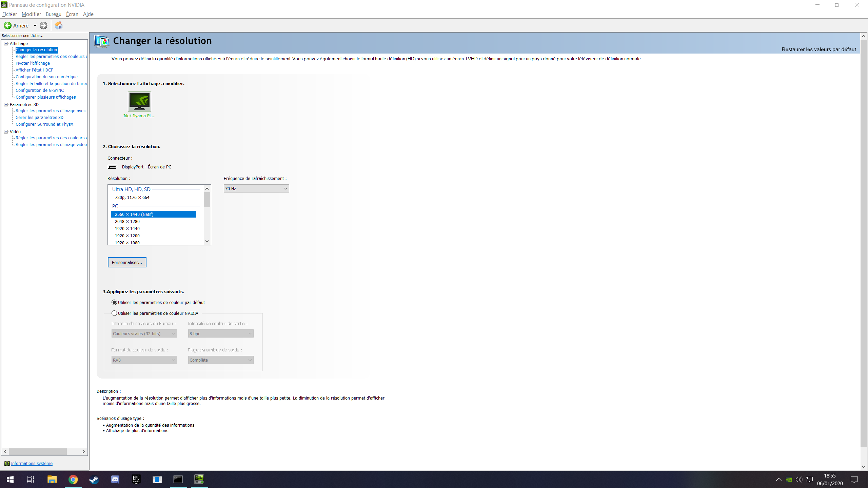Screen dimensions: 868x488
Task: Enable Utiliser les paramètres de couleur NVIDIA option
Action: 115,313
